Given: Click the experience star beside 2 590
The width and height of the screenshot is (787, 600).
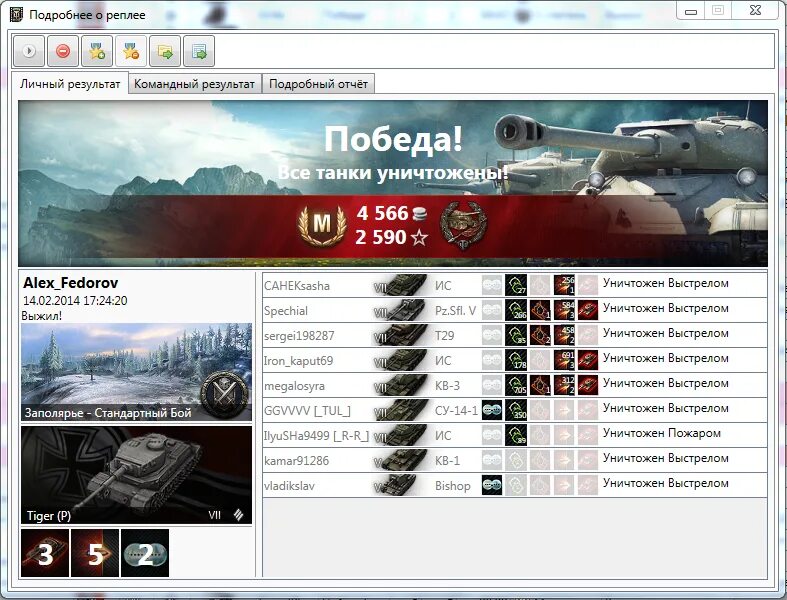Looking at the screenshot, I should coord(419,237).
